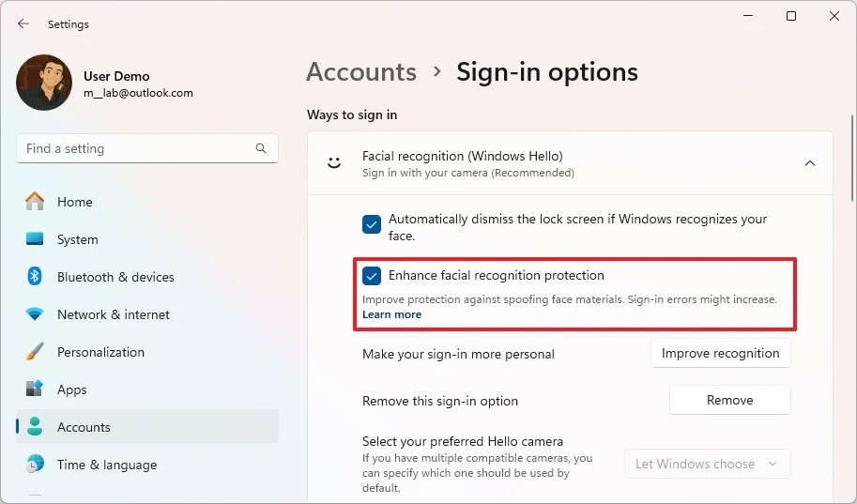Image resolution: width=857 pixels, height=504 pixels.
Task: Click the page vertical scrollbar
Action: [852, 159]
